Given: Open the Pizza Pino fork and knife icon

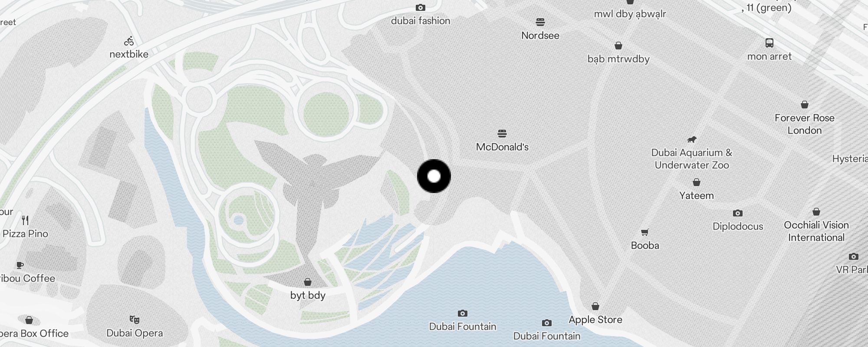Looking at the screenshot, I should (x=26, y=220).
